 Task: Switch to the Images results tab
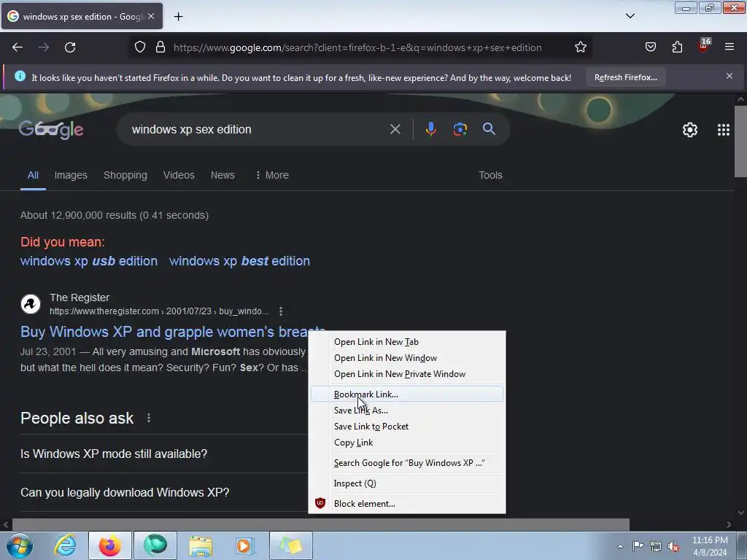click(71, 175)
